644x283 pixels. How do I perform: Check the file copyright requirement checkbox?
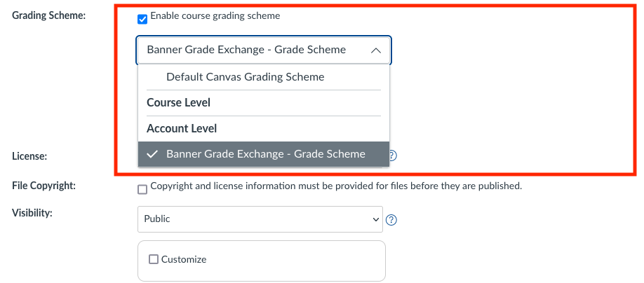pos(143,189)
